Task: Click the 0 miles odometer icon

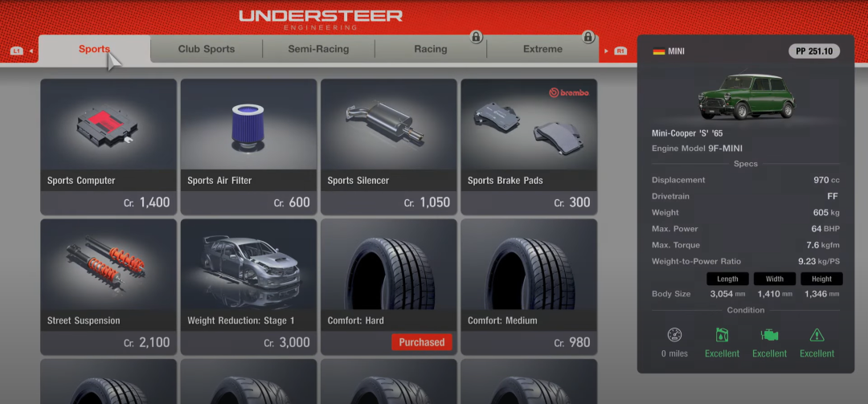Action: pyautogui.click(x=675, y=336)
